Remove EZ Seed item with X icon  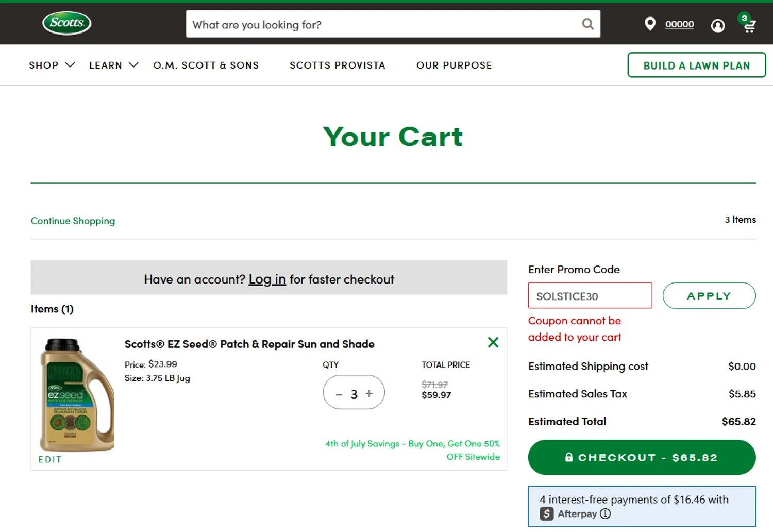[493, 342]
